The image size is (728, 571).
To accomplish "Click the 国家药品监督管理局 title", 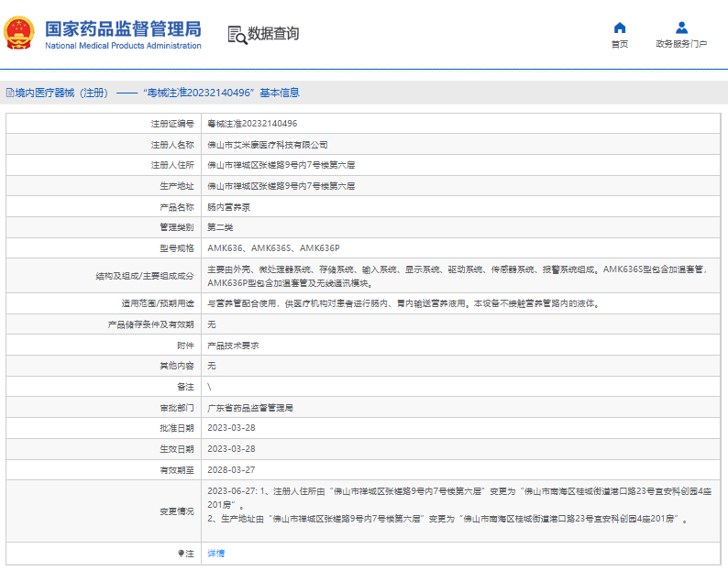I will click(x=123, y=28).
